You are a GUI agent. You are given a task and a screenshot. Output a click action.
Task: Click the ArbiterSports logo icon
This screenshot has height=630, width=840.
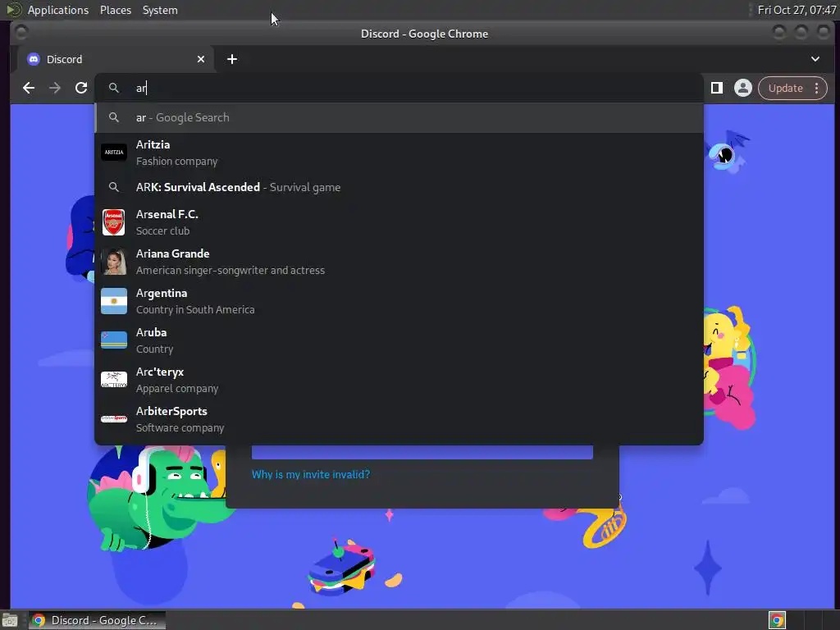pyautogui.click(x=114, y=418)
